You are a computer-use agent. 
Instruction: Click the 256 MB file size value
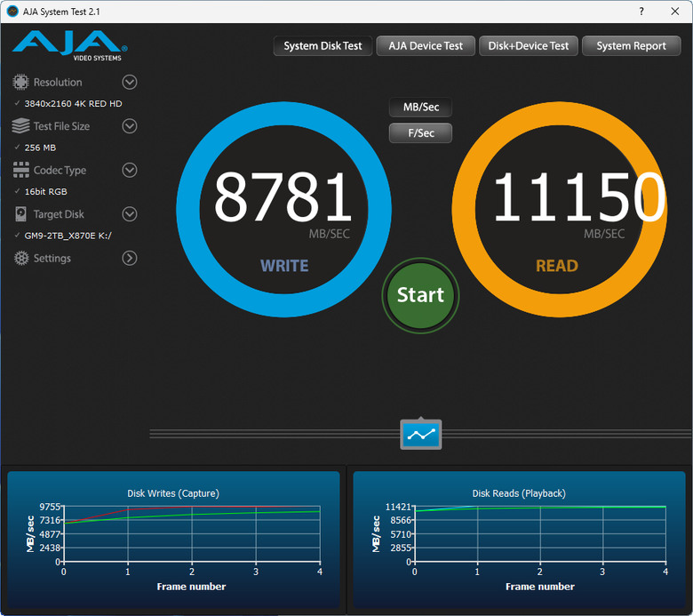pyautogui.click(x=40, y=148)
